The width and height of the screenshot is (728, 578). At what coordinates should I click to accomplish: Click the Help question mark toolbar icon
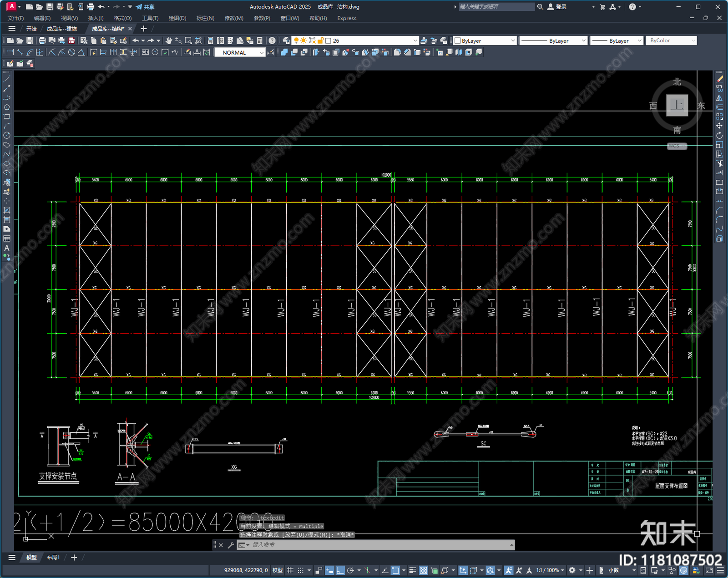pos(272,41)
